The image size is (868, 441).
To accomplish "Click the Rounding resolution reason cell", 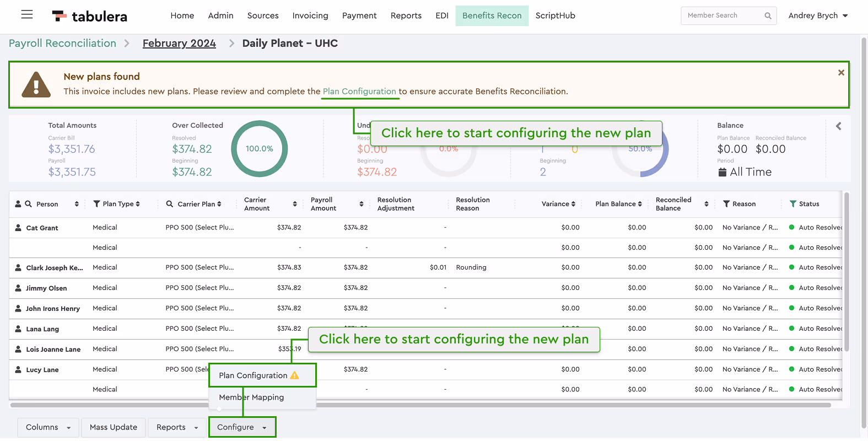I will coord(471,267).
